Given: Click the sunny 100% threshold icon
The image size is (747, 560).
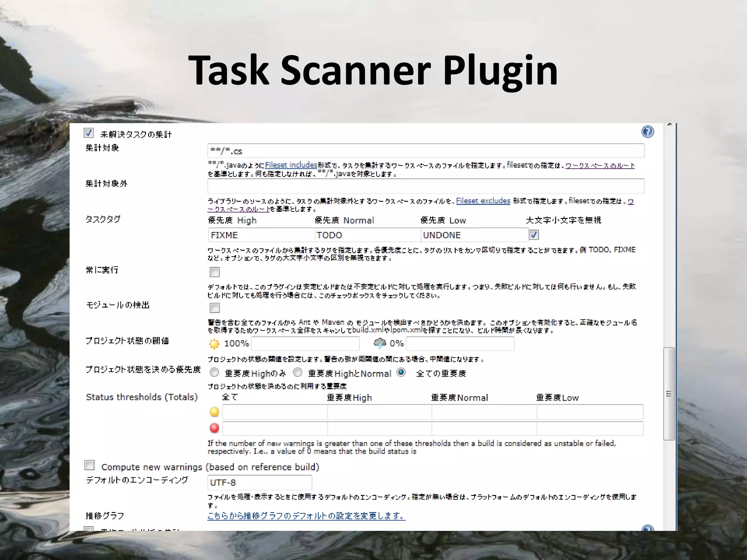Looking at the screenshot, I should [214, 344].
